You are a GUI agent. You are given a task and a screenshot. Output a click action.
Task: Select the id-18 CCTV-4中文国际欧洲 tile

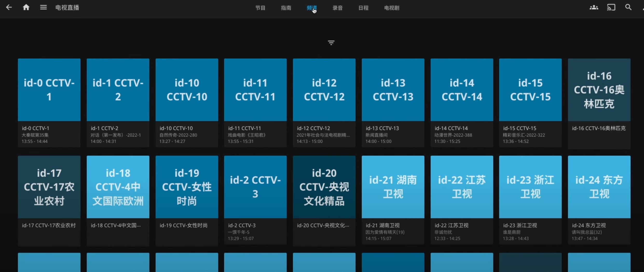[118, 187]
